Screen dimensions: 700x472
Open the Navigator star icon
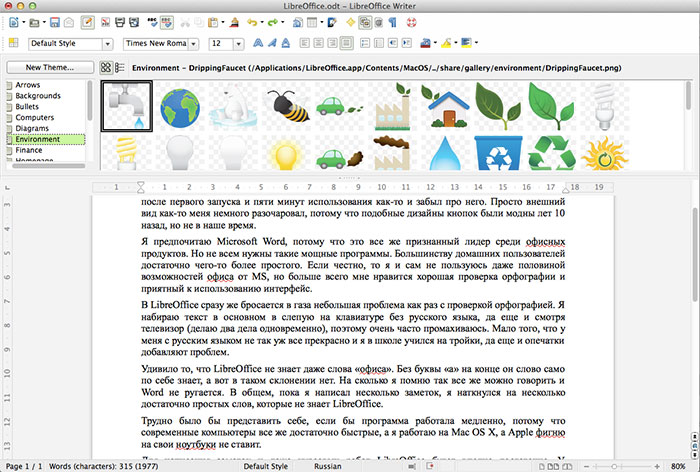click(x=350, y=22)
